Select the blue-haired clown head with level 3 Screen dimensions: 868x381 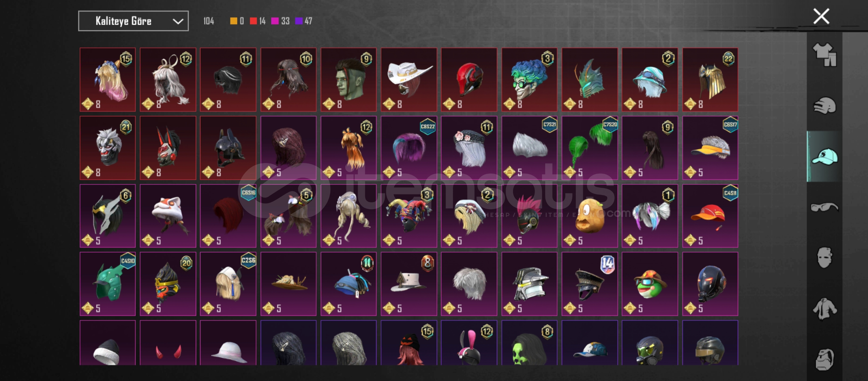(x=529, y=80)
